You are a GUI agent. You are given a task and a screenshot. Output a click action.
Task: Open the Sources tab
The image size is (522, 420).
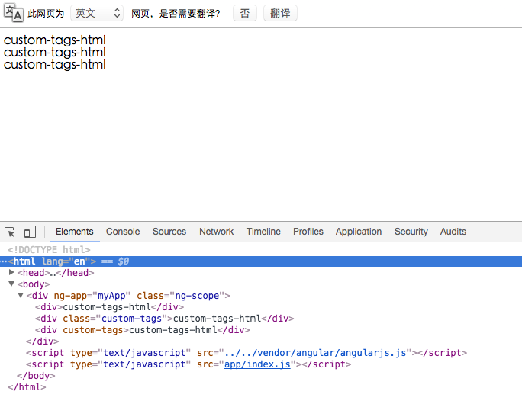click(x=169, y=232)
